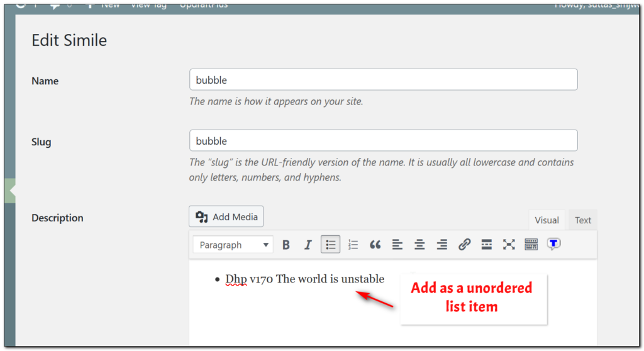
Task: Click into the Name field
Action: tap(383, 80)
